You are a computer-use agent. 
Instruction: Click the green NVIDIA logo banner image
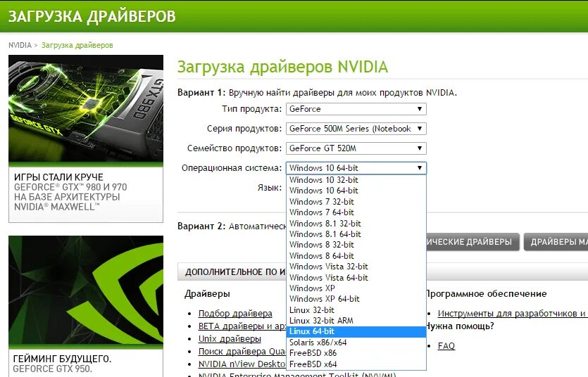point(86,290)
